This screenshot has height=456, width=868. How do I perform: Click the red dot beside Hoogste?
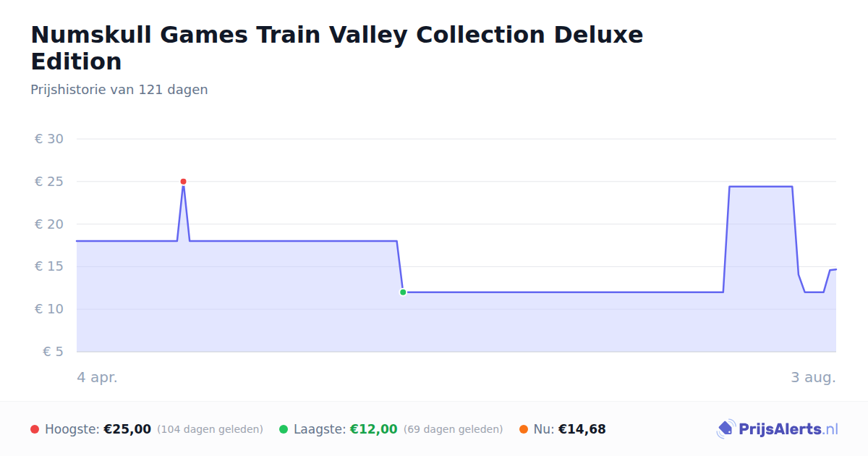[x=35, y=429]
